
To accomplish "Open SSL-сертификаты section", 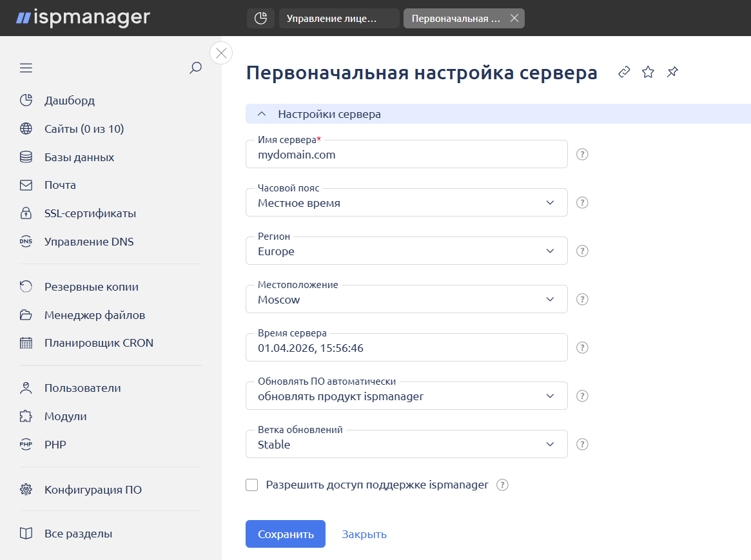I will (88, 213).
